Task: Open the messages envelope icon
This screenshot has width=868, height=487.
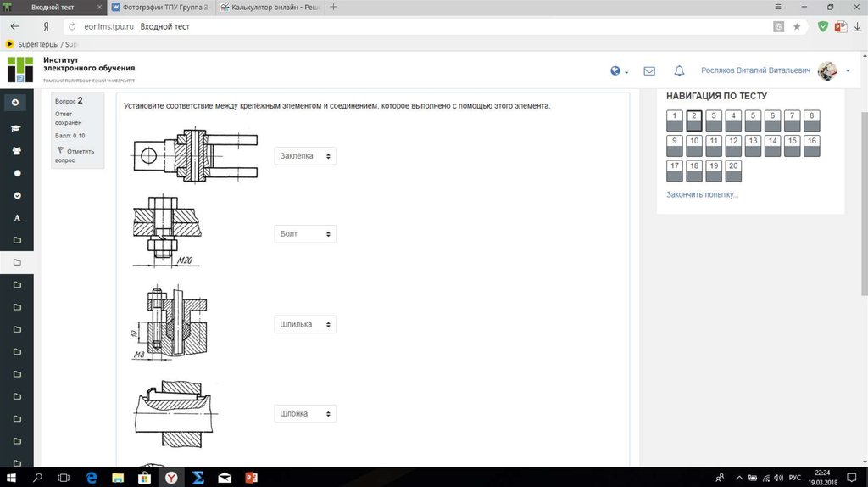Action: pyautogui.click(x=649, y=71)
